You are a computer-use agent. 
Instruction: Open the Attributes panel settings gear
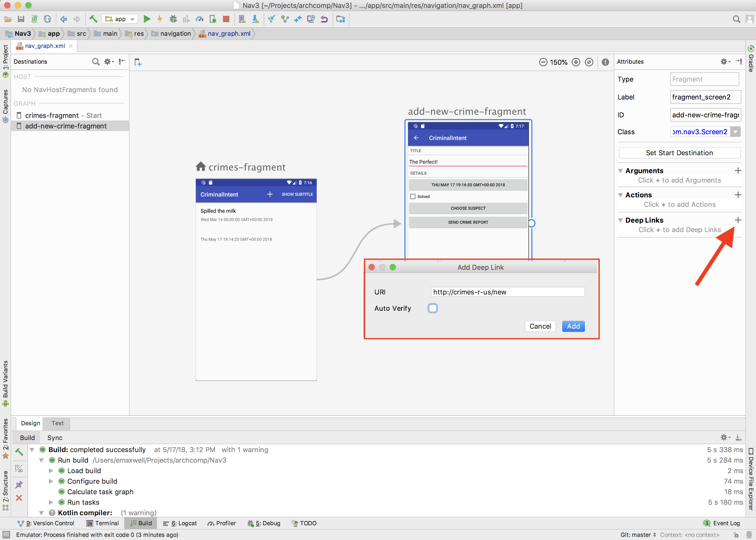click(724, 62)
